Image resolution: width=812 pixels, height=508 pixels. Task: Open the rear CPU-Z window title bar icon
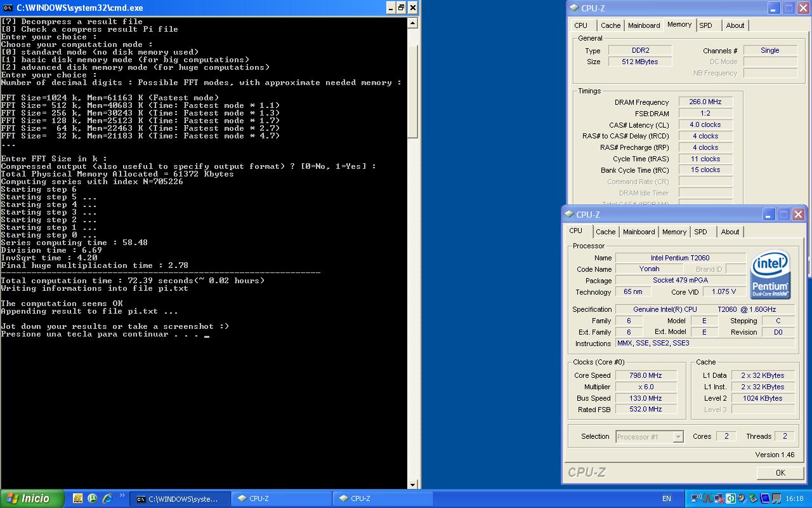[574, 8]
